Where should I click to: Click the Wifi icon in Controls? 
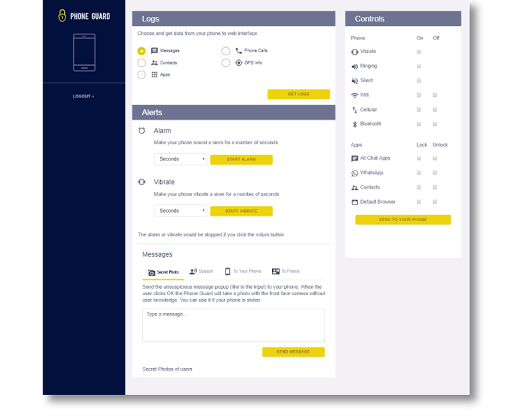pos(355,95)
